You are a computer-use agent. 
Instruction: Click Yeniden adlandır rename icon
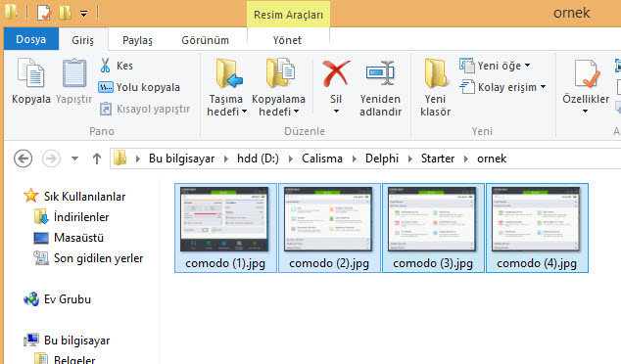point(380,72)
